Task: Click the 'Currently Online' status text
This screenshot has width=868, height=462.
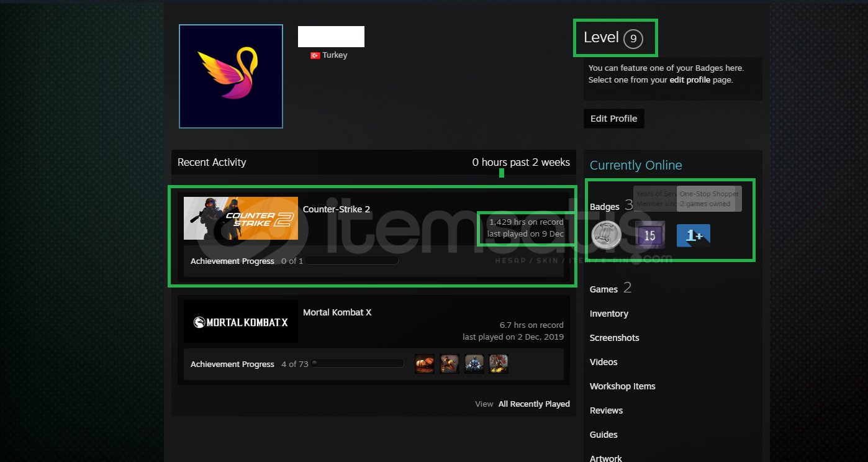Action: (636, 165)
